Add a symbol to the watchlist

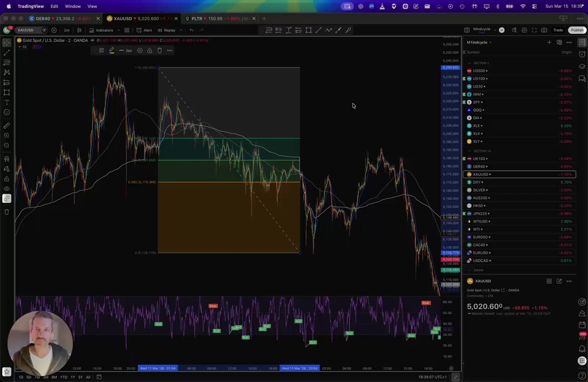pos(549,42)
